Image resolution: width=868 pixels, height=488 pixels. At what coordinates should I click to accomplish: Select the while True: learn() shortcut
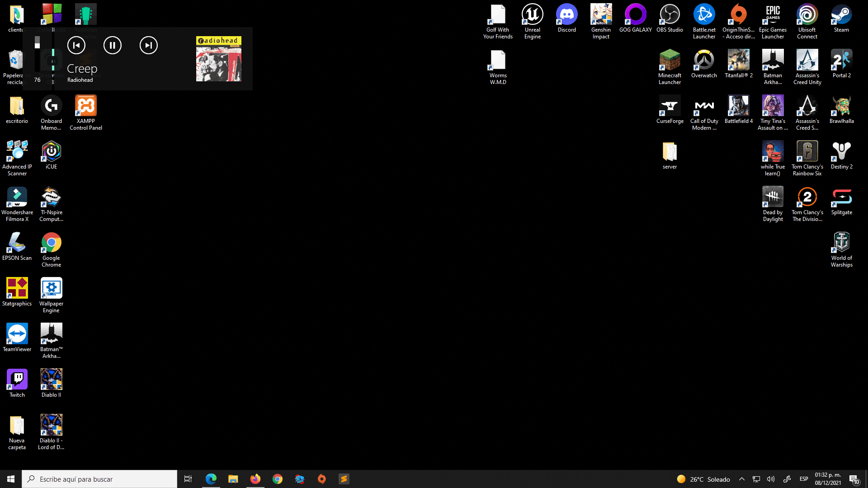[x=773, y=158]
